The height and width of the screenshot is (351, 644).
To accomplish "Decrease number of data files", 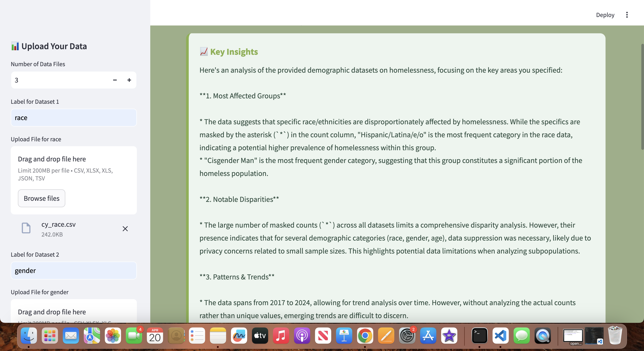I will [x=115, y=80].
